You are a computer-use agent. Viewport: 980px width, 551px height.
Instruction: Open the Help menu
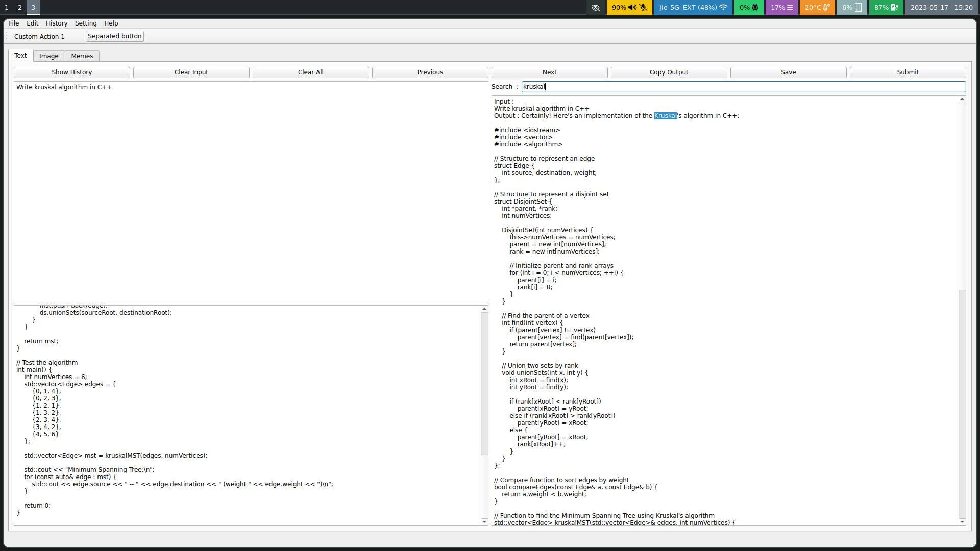point(111,23)
